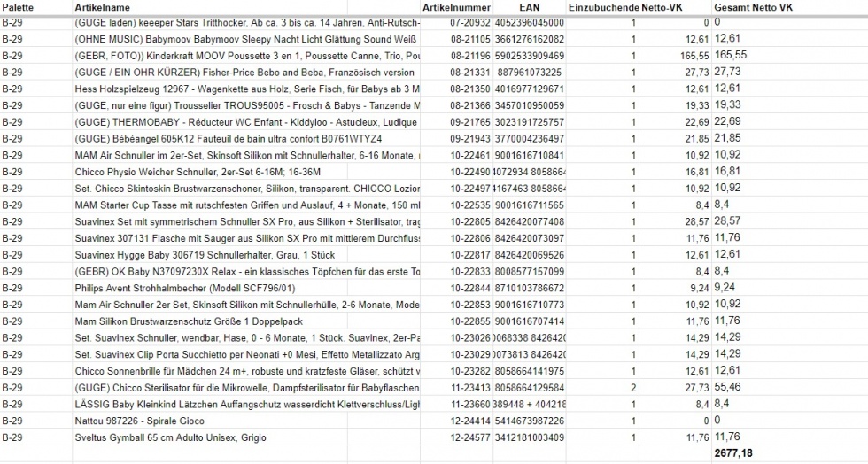
Task: Select Philips Avent Strohhalmbecher article name
Action: [x=185, y=289]
